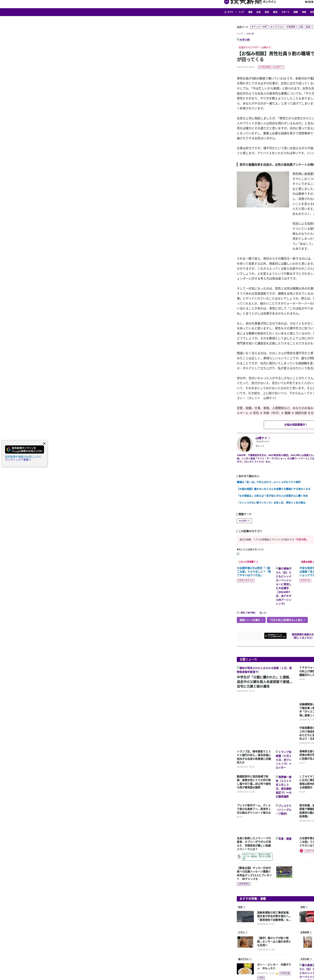
Task: Open the 速報 navigation tab
Action: (250, 12)
